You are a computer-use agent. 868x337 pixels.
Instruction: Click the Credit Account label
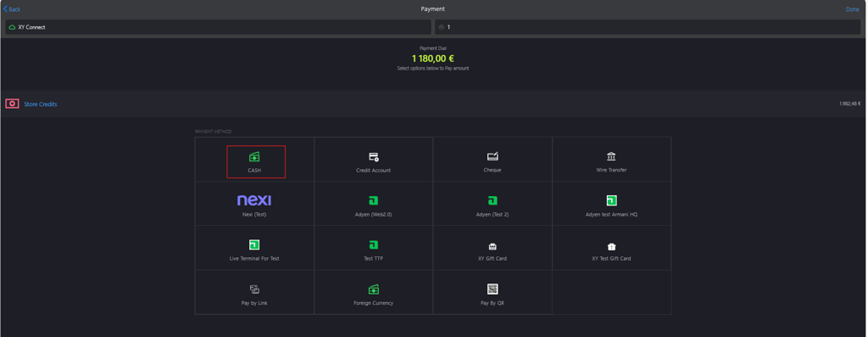click(374, 170)
